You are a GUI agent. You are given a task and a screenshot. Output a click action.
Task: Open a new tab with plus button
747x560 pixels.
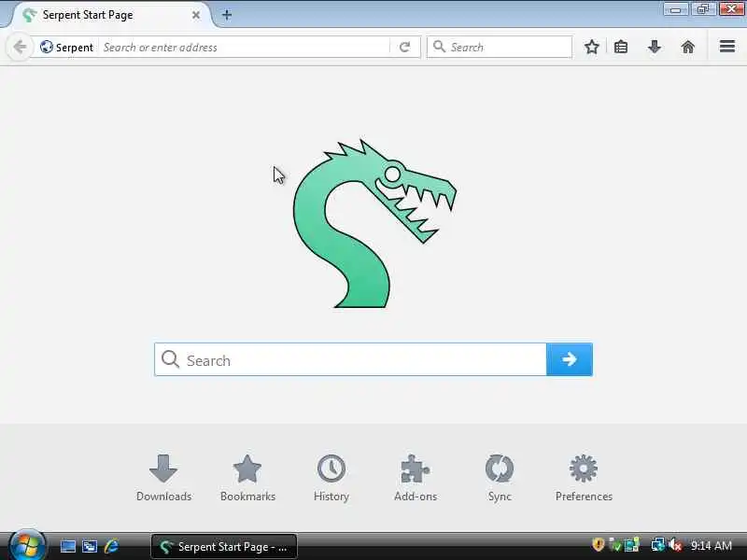coord(227,15)
